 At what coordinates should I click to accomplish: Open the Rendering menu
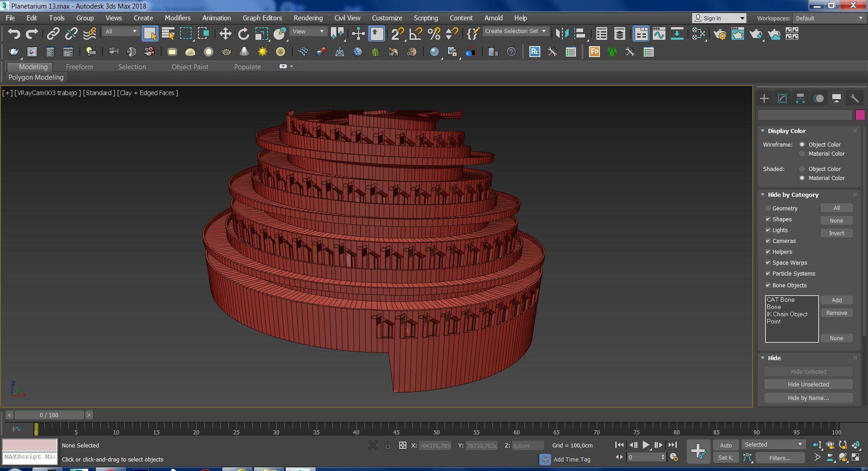[308, 18]
